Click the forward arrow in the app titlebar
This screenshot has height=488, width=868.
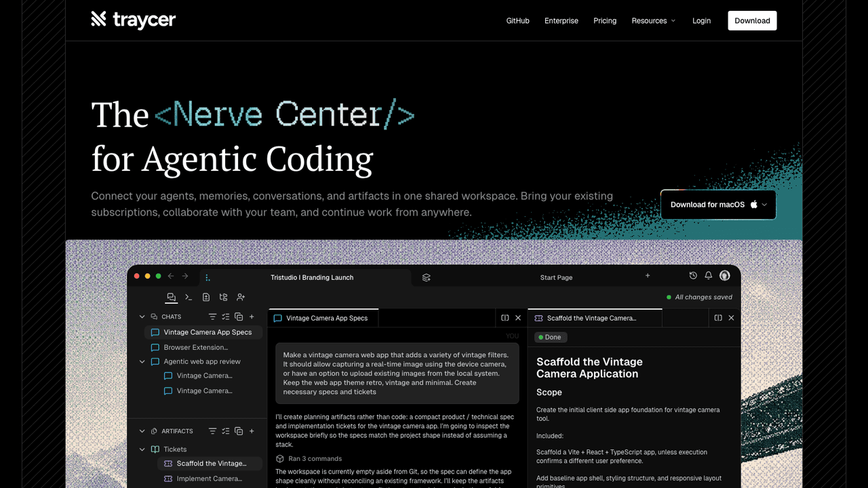[185, 277]
